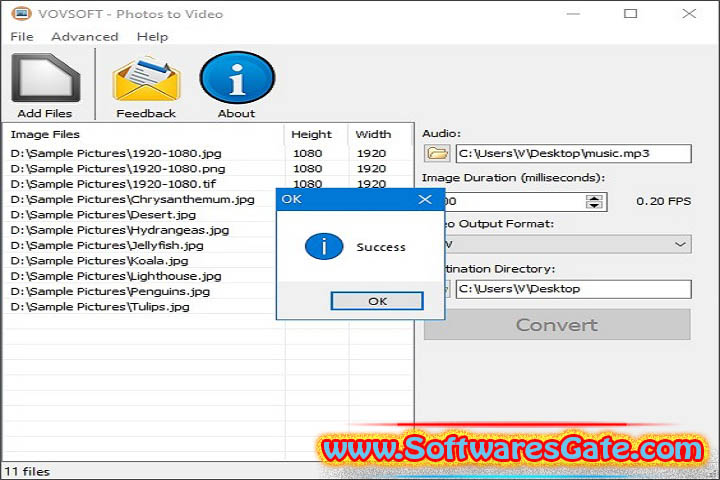
Task: Minimize the Photos to Video window
Action: point(573,14)
